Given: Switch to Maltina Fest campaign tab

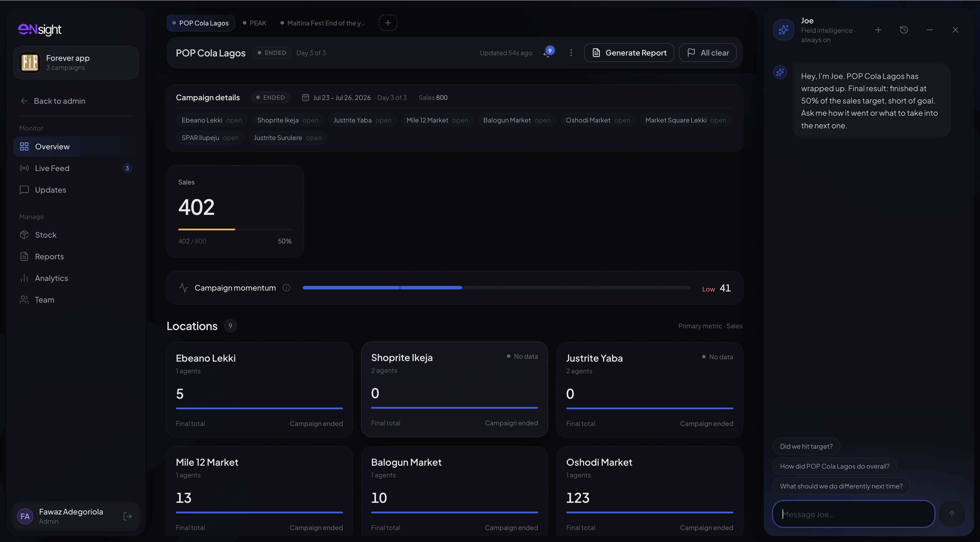Looking at the screenshot, I should [323, 23].
